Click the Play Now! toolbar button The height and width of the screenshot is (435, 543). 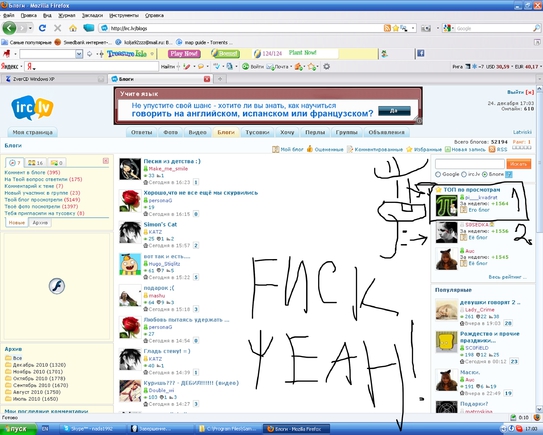(x=184, y=54)
